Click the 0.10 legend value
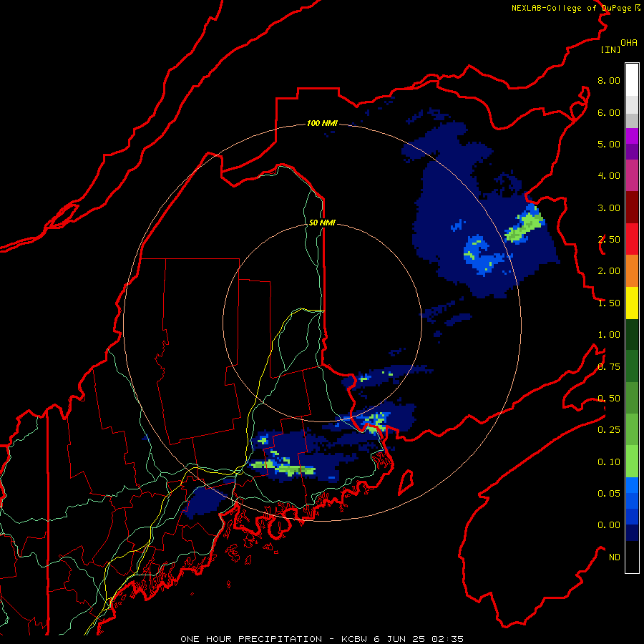Viewport: 644px width, 644px height. pos(609,462)
